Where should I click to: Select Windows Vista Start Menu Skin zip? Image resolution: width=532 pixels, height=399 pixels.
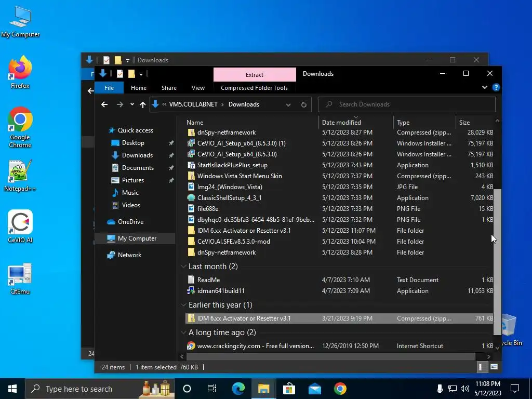339,176
